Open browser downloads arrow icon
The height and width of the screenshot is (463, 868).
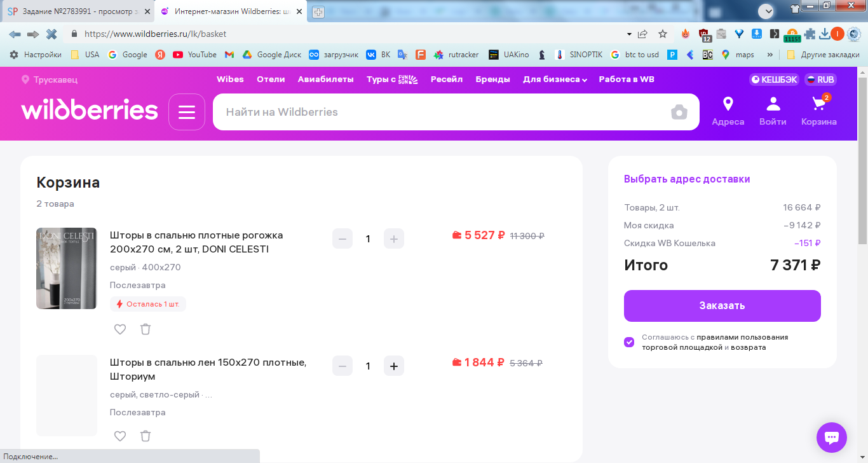824,34
